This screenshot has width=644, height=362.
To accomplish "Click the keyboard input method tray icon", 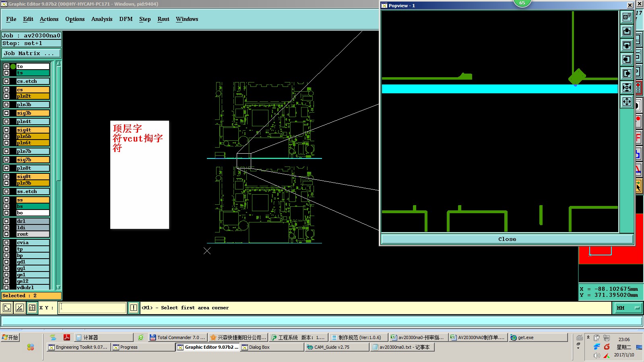I will coord(579,338).
